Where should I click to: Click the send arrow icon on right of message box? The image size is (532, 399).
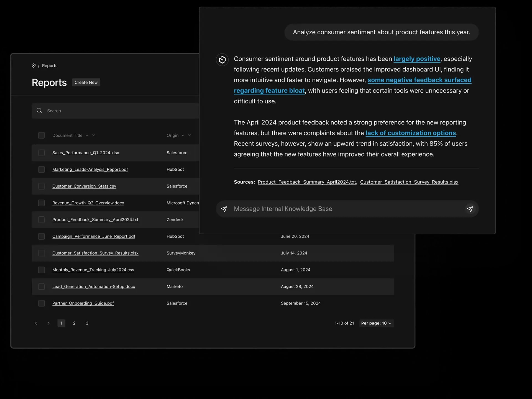coord(470,209)
